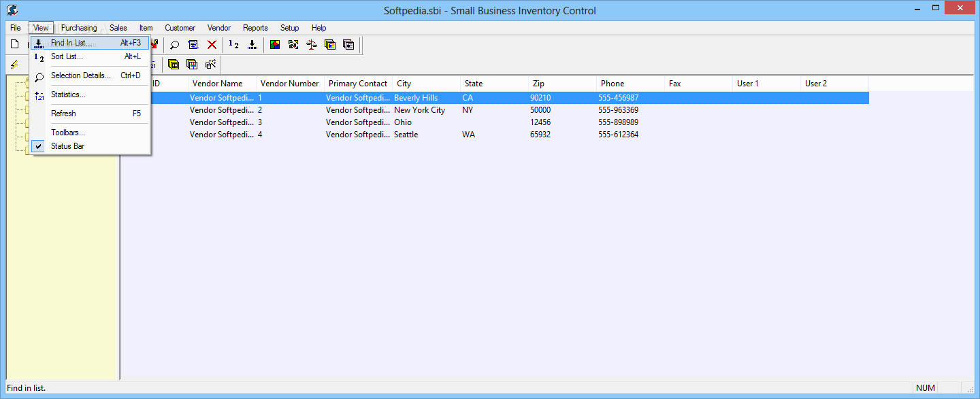Select the Seattle vendor row
The width and height of the screenshot is (980, 399).
495,135
